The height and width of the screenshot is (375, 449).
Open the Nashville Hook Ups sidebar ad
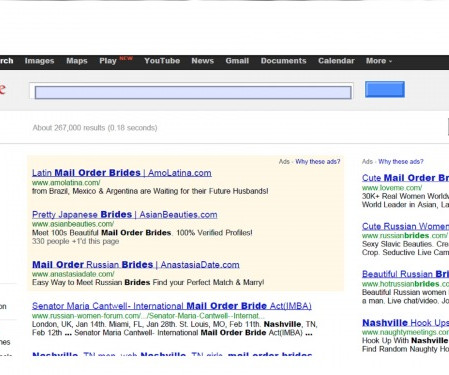(x=405, y=323)
